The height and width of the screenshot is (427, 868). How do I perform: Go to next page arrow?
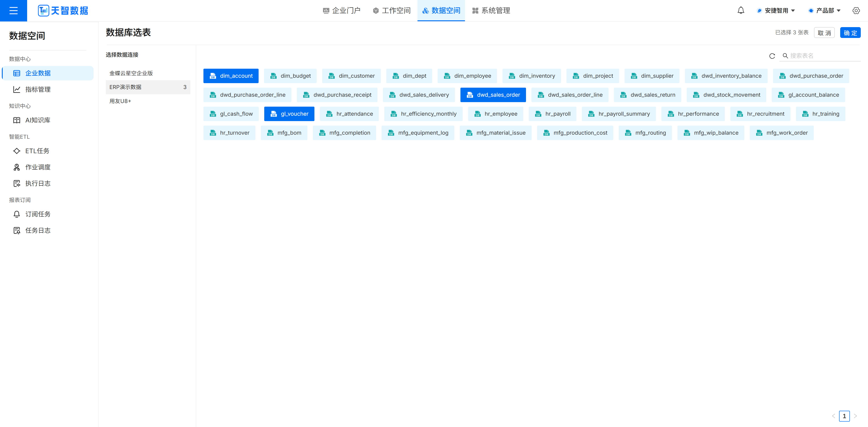pos(855,416)
